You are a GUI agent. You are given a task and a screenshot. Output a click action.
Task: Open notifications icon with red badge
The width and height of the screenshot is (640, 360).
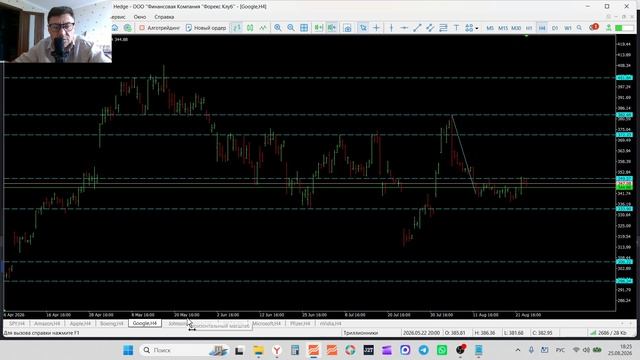pyautogui.click(x=594, y=27)
